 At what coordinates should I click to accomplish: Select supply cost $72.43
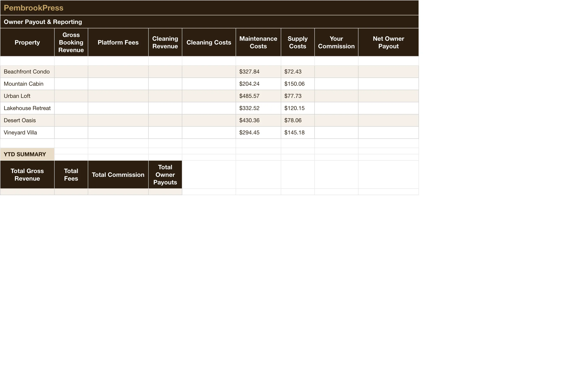[298, 72]
